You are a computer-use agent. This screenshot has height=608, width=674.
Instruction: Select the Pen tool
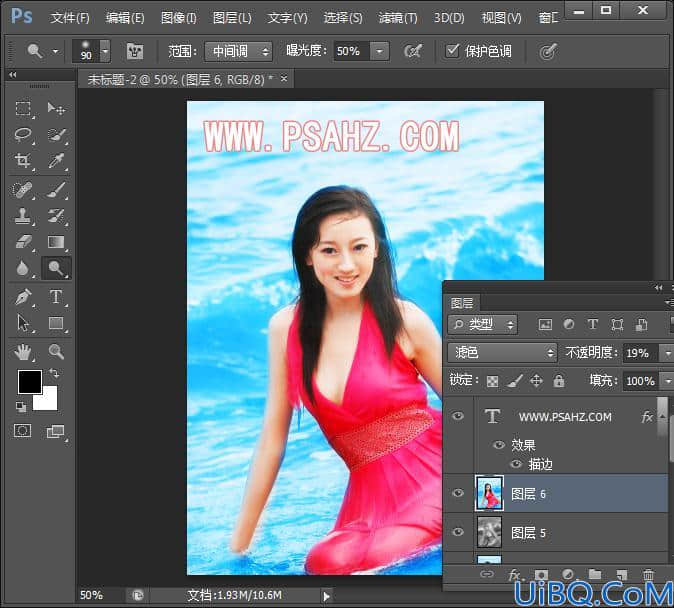pyautogui.click(x=23, y=297)
